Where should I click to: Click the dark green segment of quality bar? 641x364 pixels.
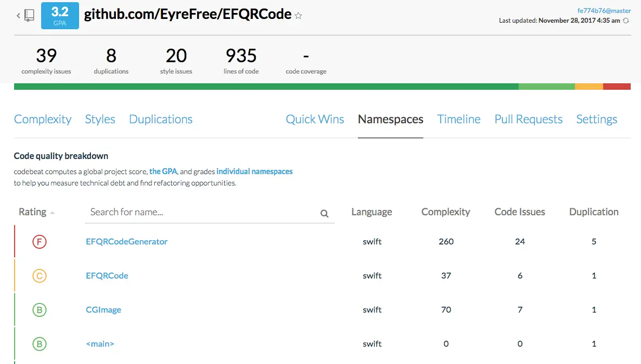coord(266,87)
